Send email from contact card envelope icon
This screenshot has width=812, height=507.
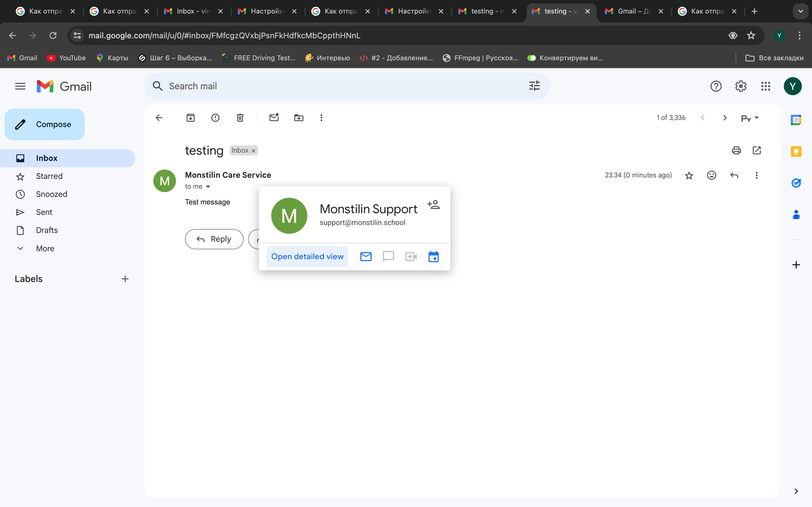click(x=366, y=257)
